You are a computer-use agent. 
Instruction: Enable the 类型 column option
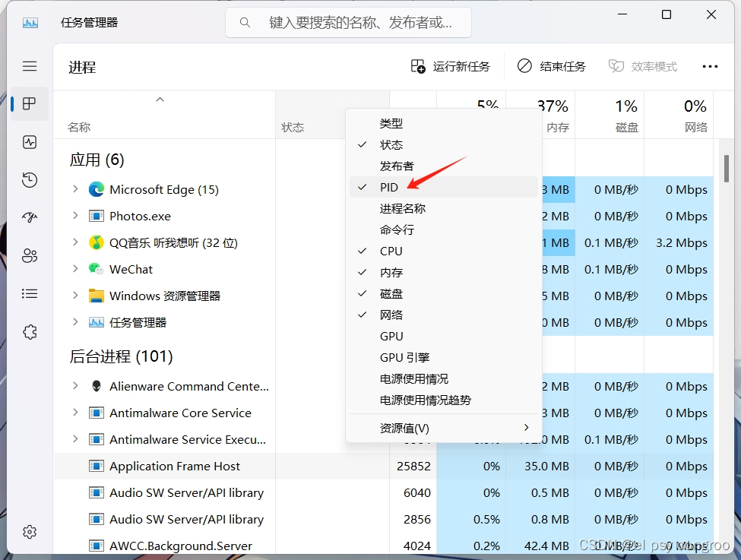(444, 123)
